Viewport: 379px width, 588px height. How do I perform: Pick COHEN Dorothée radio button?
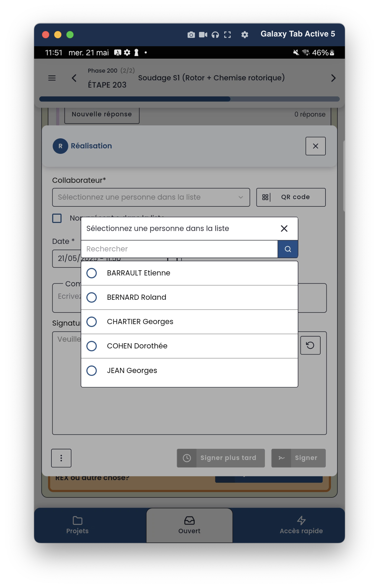(92, 346)
